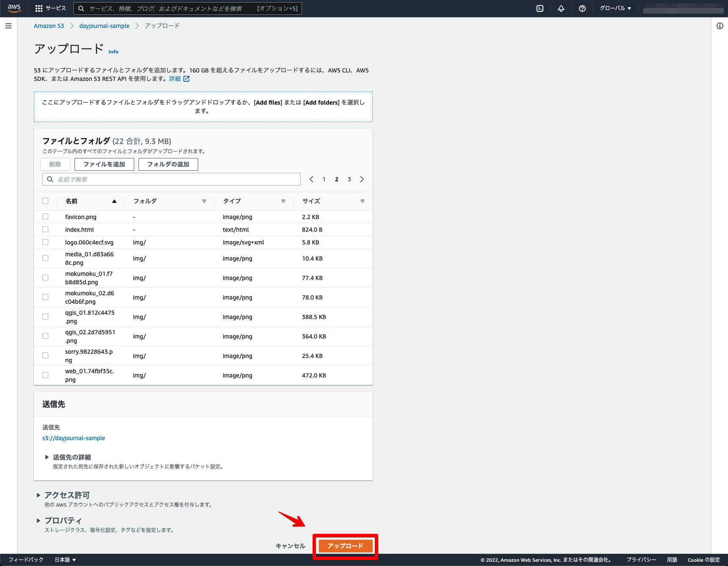The image size is (728, 566).
Task: Click the Info link beside title
Action: coord(113,52)
